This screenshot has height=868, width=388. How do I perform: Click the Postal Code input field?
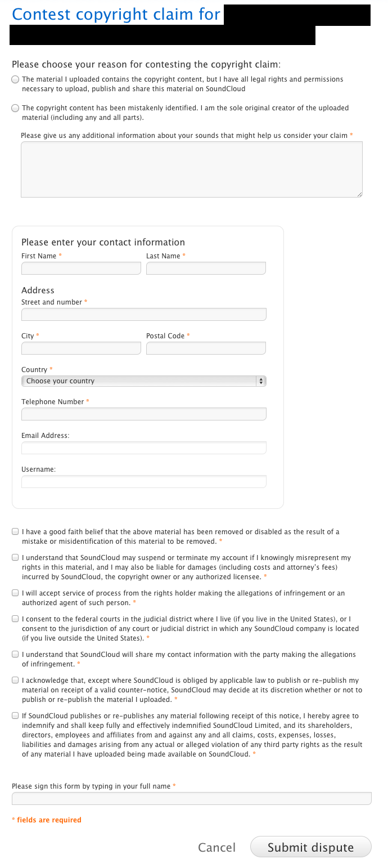[206, 348]
